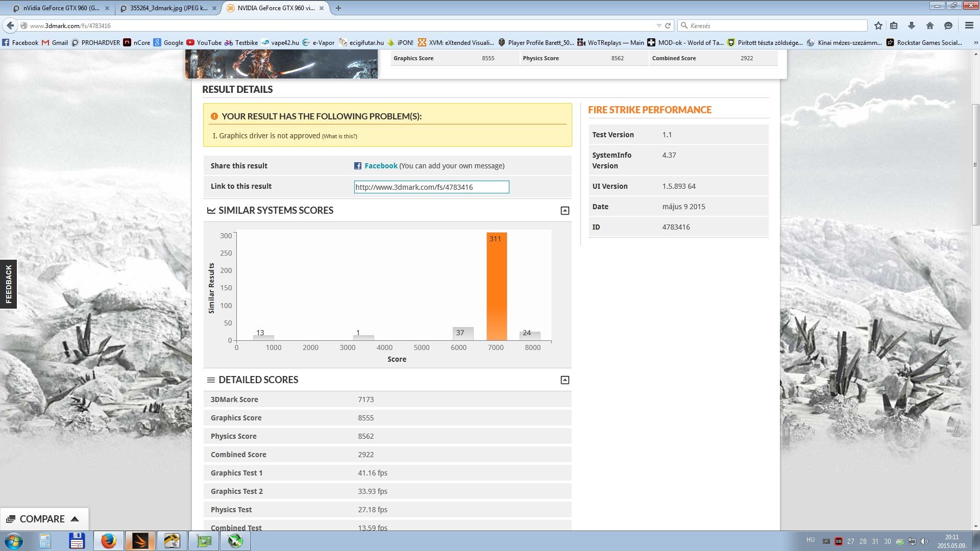Open the circuit board taskbar icon
980x551 pixels.
coord(204,541)
